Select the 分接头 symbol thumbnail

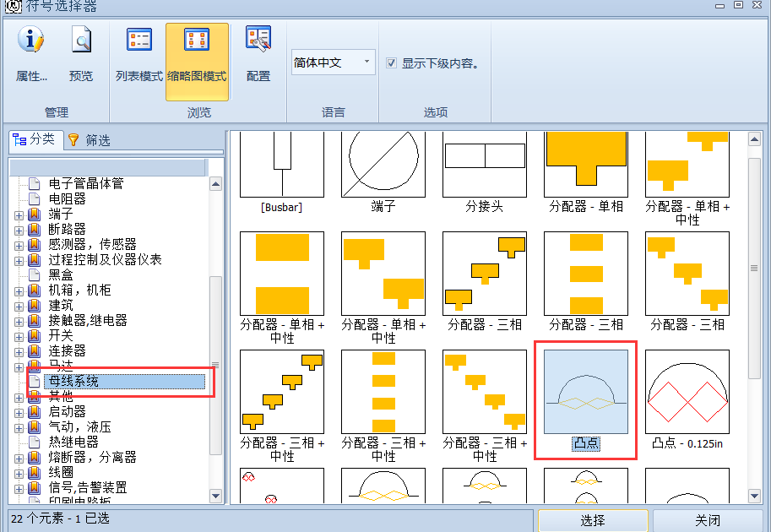[485, 164]
